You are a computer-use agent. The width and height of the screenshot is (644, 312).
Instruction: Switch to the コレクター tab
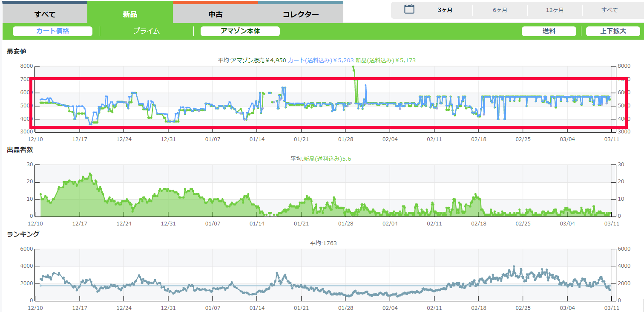(x=301, y=14)
